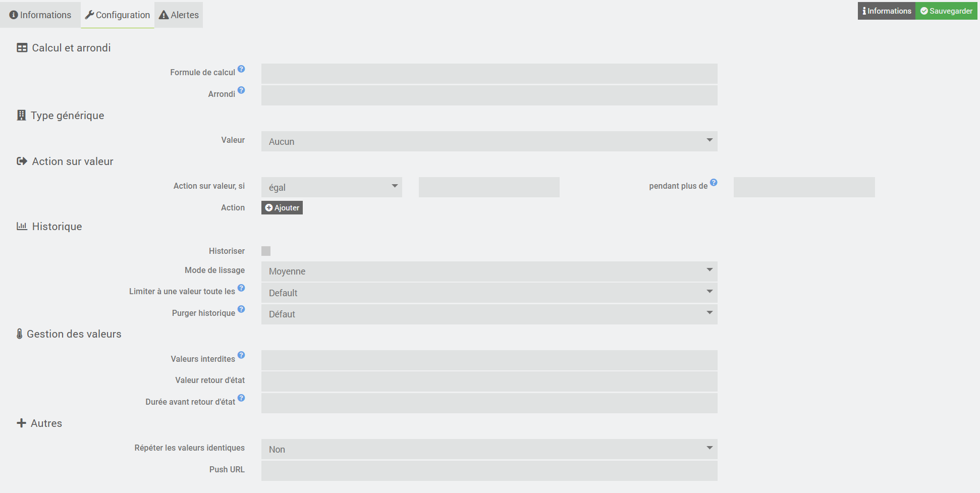
Task: Click the Calcul et arrondi table icon
Action: [22, 48]
